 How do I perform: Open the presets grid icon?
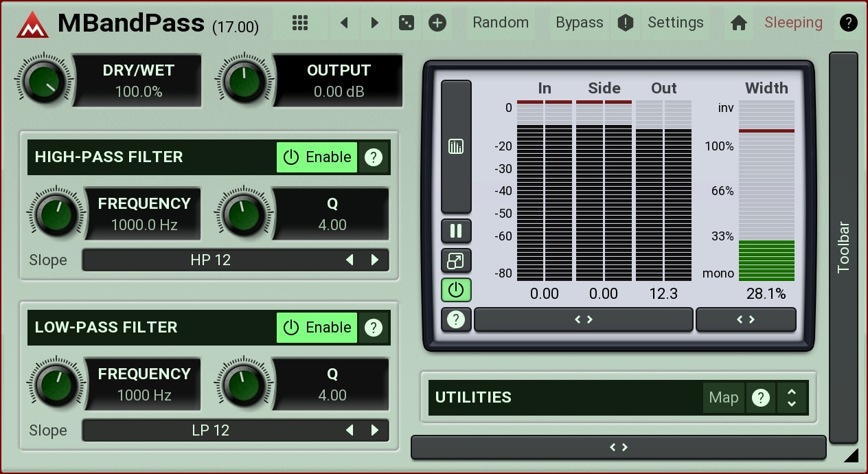(300, 23)
